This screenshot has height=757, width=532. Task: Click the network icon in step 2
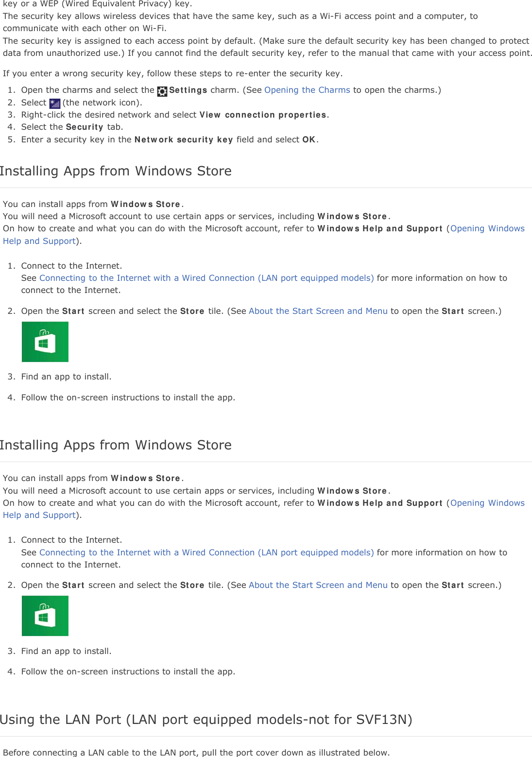click(x=55, y=103)
